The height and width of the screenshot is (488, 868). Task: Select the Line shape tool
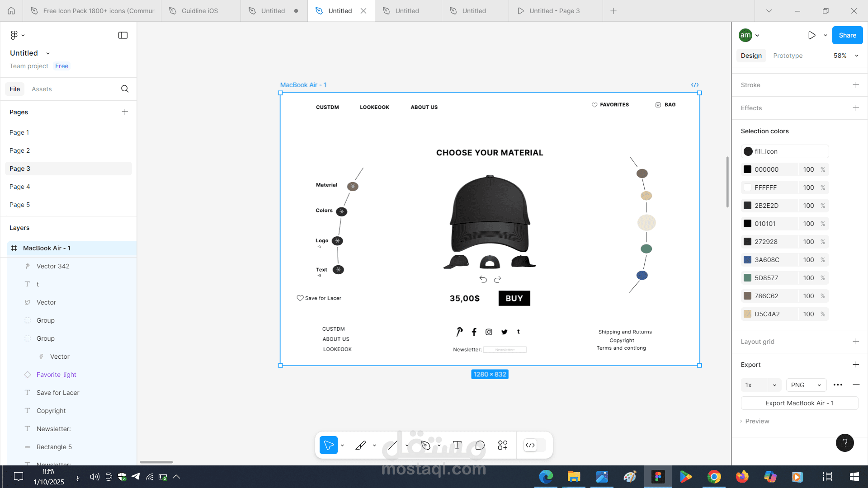point(392,445)
